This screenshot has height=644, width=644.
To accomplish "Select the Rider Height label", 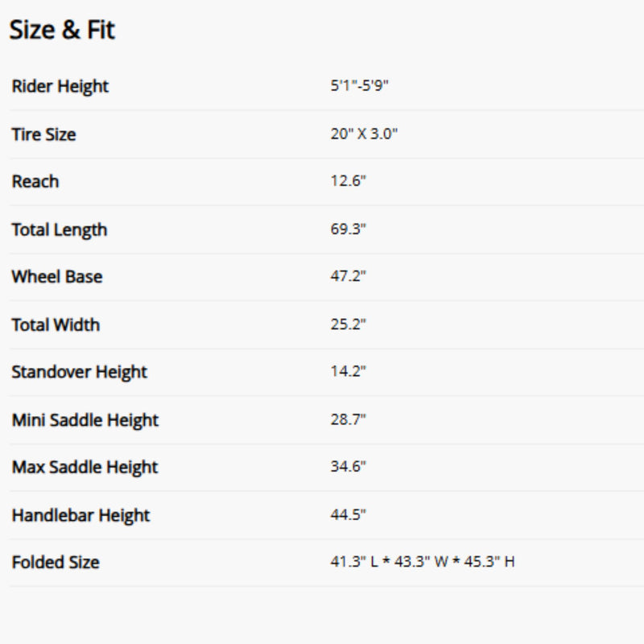I will pos(60,86).
